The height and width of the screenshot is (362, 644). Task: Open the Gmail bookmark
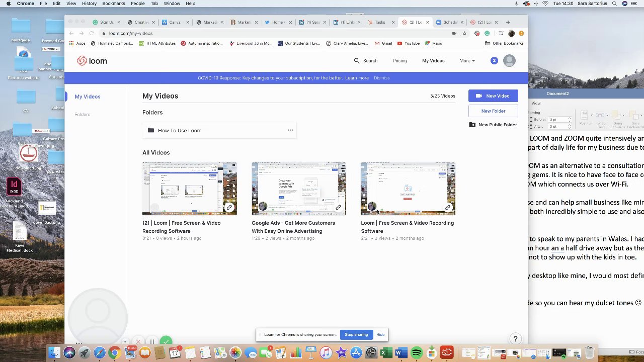click(x=383, y=43)
